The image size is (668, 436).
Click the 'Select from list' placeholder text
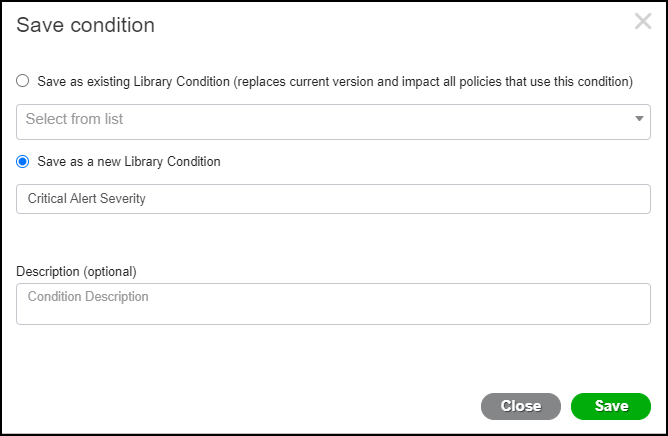point(74,120)
